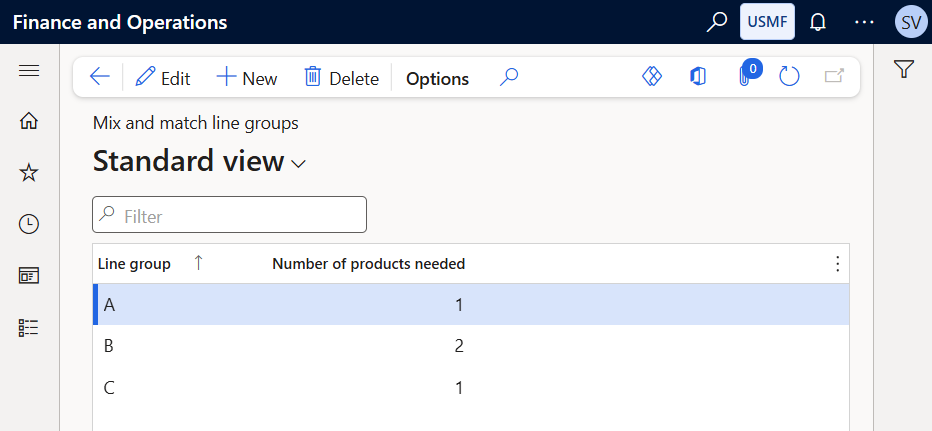Open Favorites star in sidebar
The width and height of the screenshot is (932, 431).
point(29,173)
